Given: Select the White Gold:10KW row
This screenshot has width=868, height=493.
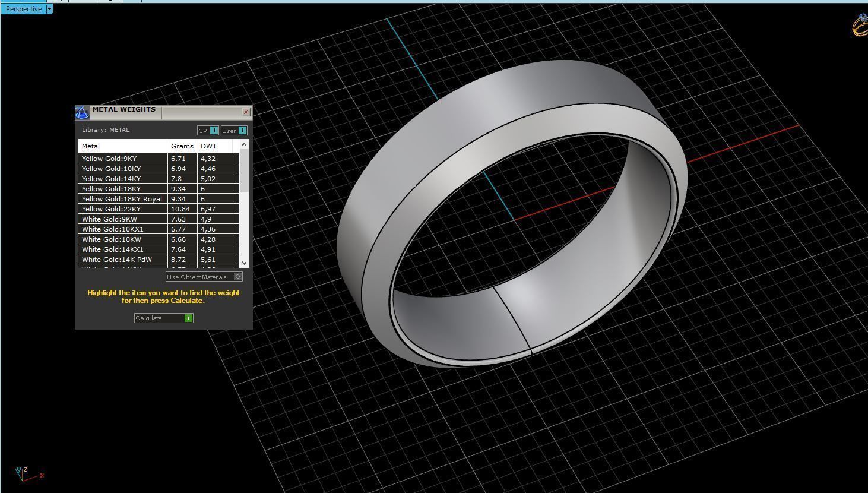Looking at the screenshot, I should coord(159,239).
